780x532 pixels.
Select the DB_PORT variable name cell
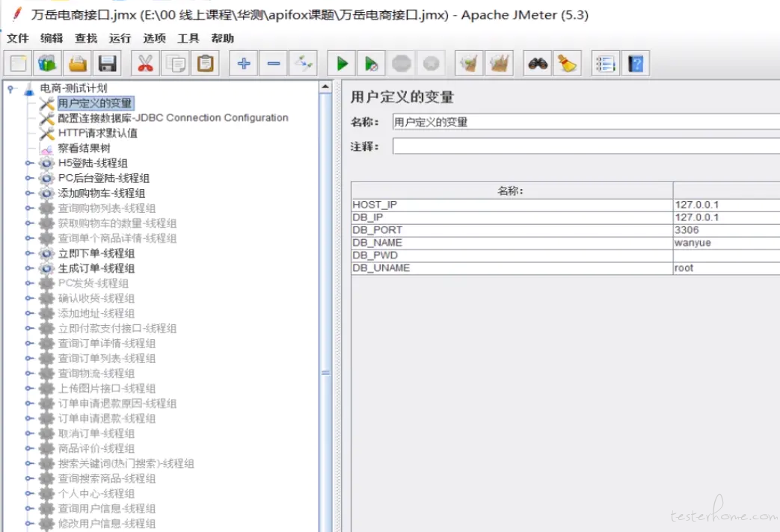[x=512, y=230]
